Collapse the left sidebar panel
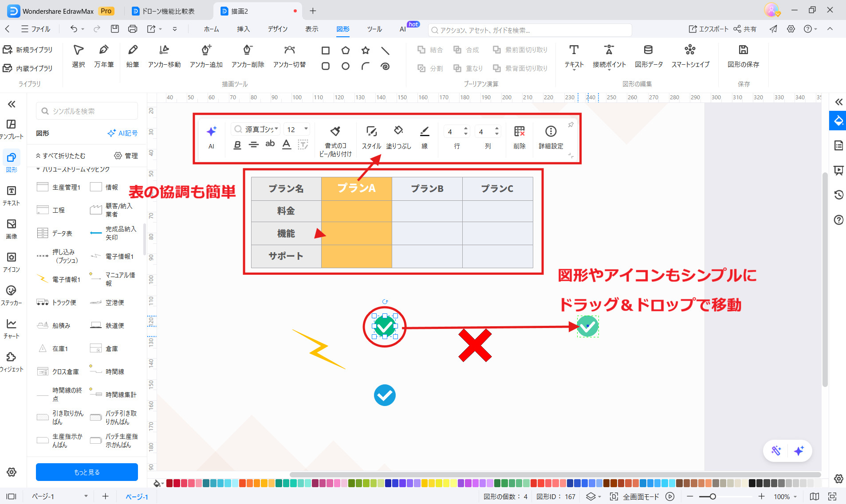The height and width of the screenshot is (504, 846). pos(12,104)
